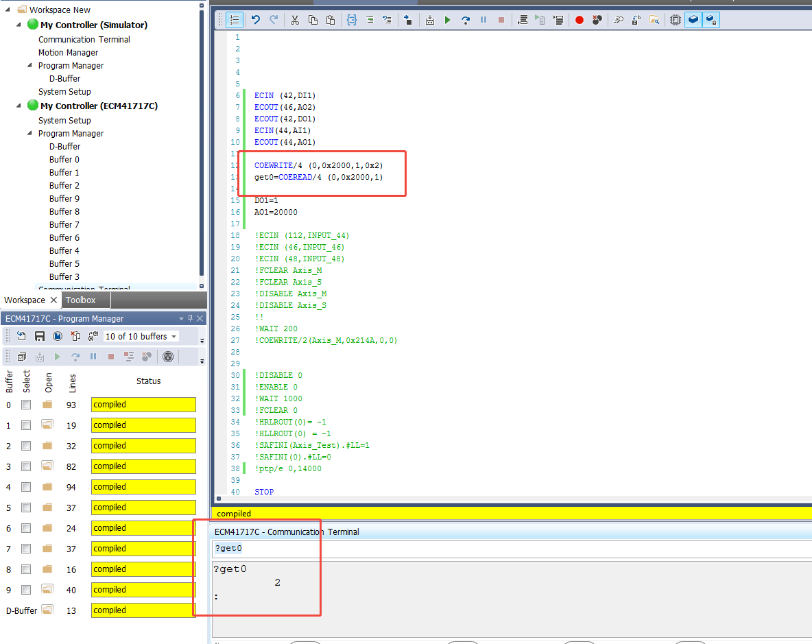Click the floppy disk save icon in Program Manager
Image resolution: width=812 pixels, height=644 pixels.
click(40, 336)
